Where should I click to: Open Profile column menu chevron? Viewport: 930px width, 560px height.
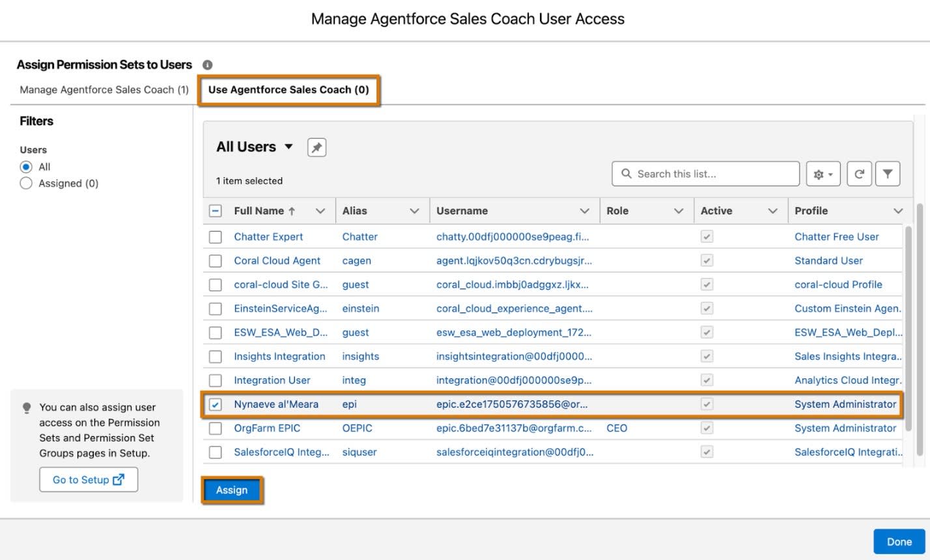898,211
